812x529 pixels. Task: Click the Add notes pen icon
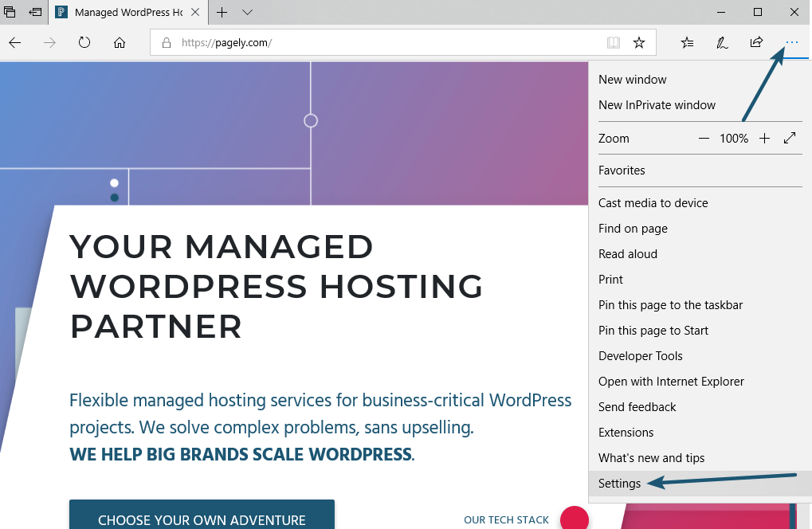(722, 42)
